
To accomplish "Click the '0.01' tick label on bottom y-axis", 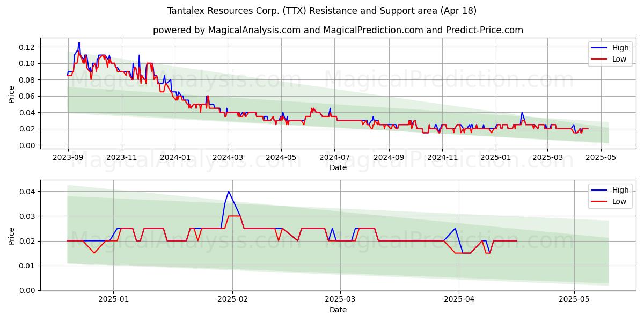I will click(x=27, y=266).
